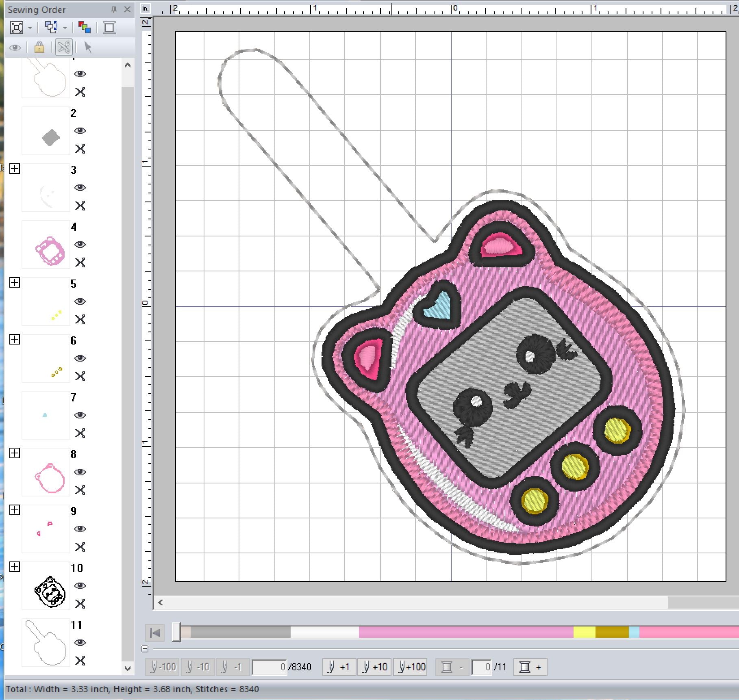Image resolution: width=739 pixels, height=700 pixels.
Task: Open the dropdown beside the zoom icon
Action: tap(29, 28)
